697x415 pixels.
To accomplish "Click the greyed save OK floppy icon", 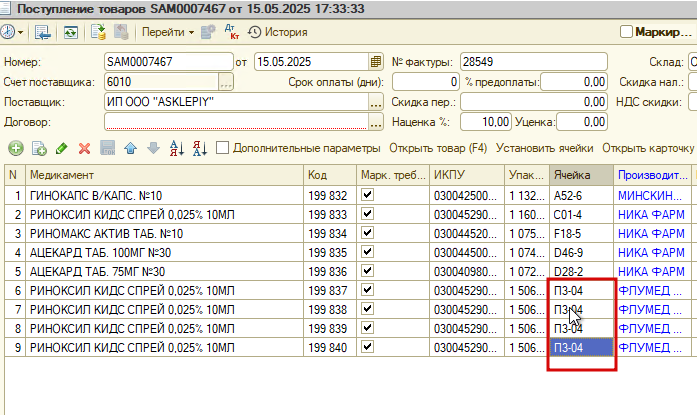I will pyautogui.click(x=108, y=148).
